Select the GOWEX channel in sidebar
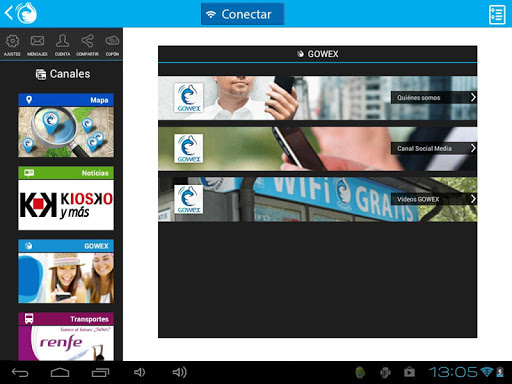 (66, 271)
